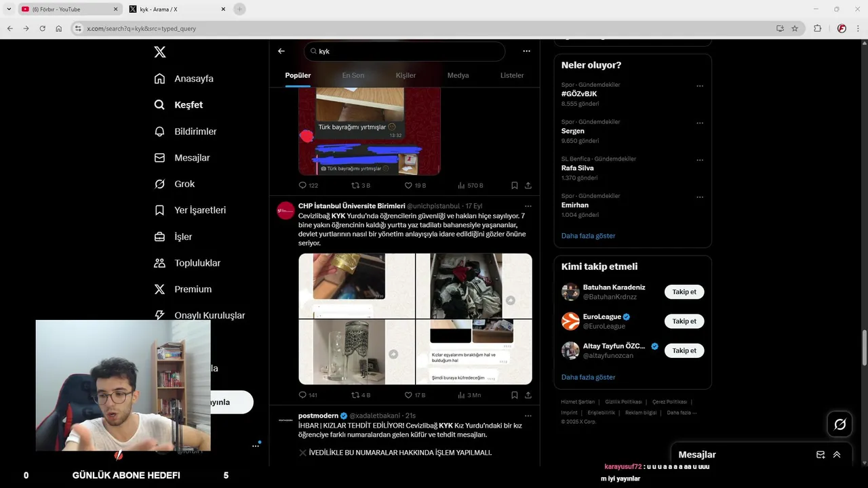Switch to En Son tab

click(353, 75)
